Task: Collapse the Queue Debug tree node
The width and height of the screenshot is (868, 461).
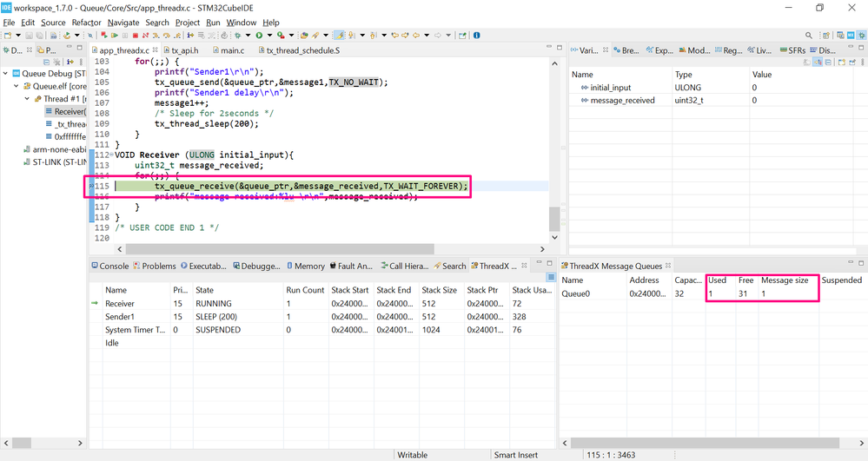Action: [5, 73]
